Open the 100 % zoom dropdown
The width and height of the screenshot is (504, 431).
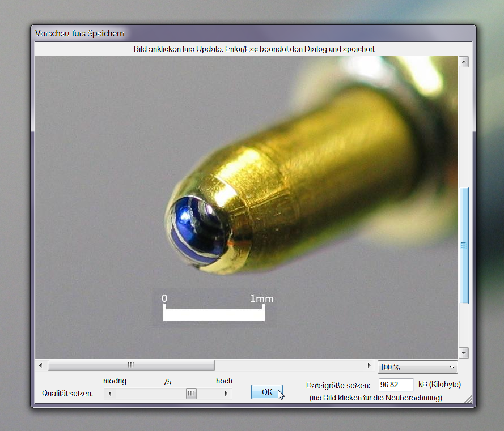417,367
